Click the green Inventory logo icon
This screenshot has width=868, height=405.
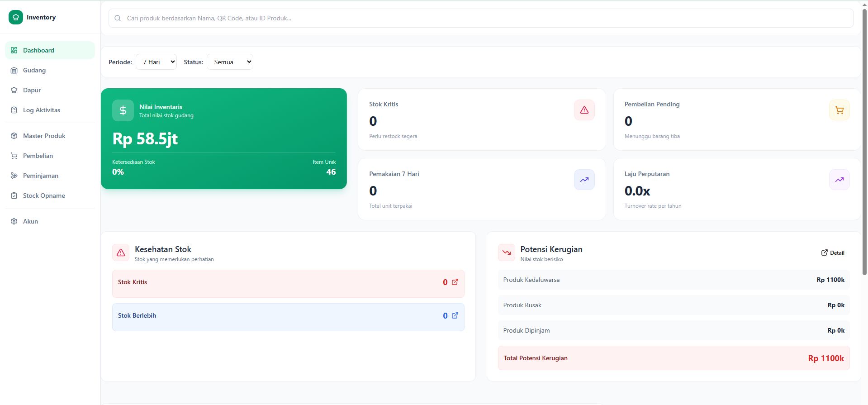point(16,17)
